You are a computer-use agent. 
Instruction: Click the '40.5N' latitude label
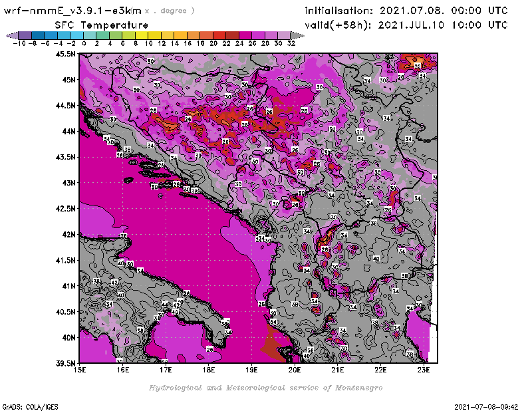66,312
